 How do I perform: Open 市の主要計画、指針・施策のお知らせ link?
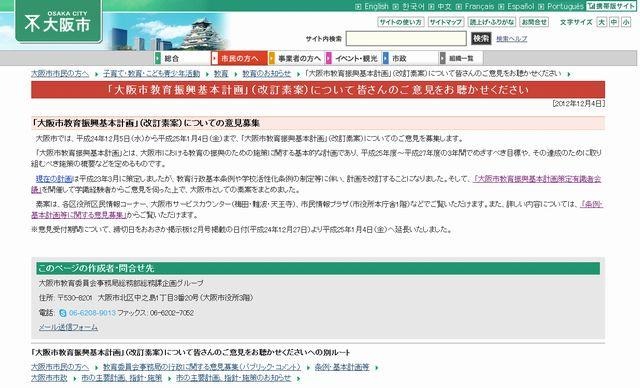tap(233, 378)
